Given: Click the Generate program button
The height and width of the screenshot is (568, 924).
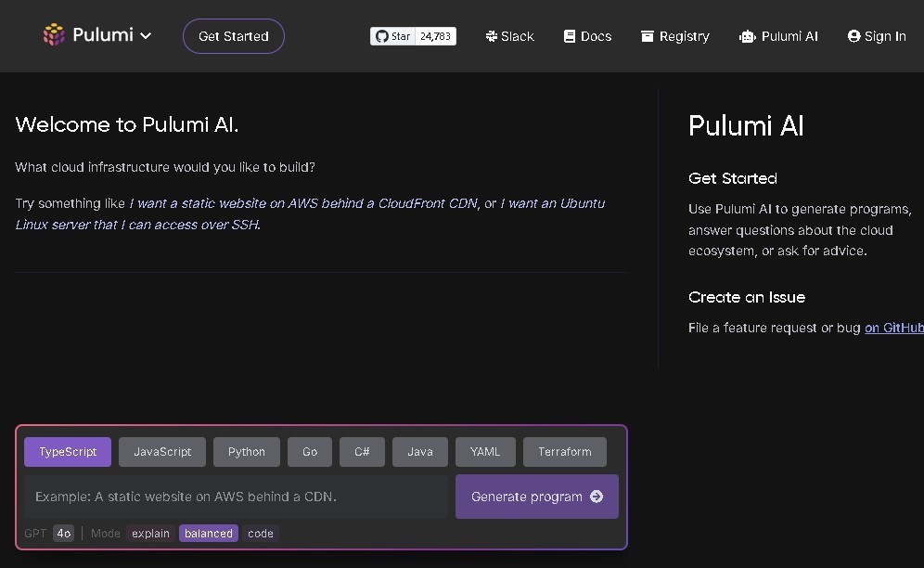Looking at the screenshot, I should tap(537, 497).
